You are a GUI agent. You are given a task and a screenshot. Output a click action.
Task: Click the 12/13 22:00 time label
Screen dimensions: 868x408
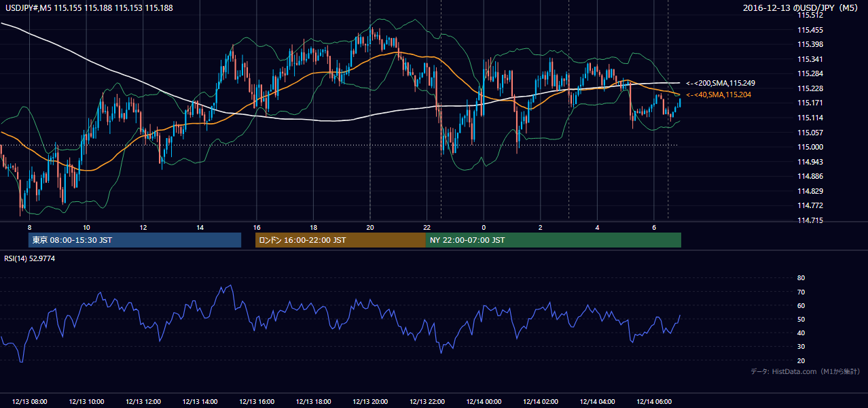coord(427,402)
